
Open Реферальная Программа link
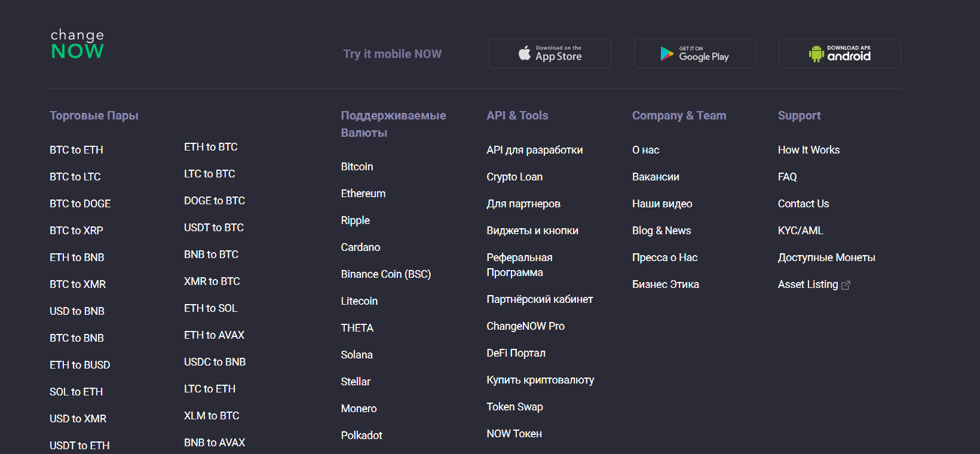[519, 265]
